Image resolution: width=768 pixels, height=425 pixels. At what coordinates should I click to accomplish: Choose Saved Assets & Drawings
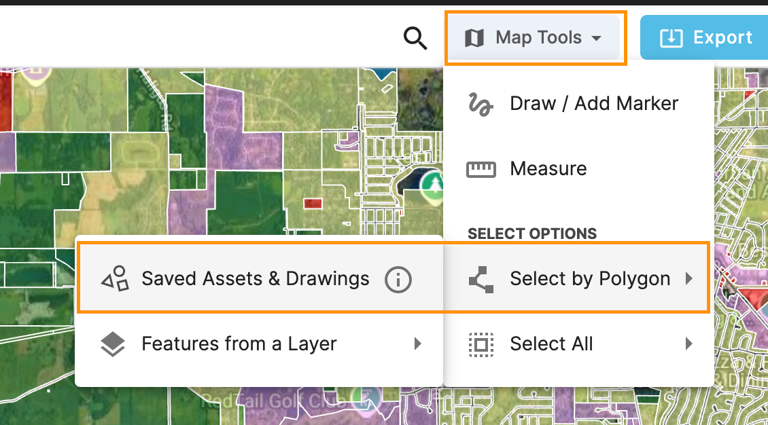[x=260, y=278]
